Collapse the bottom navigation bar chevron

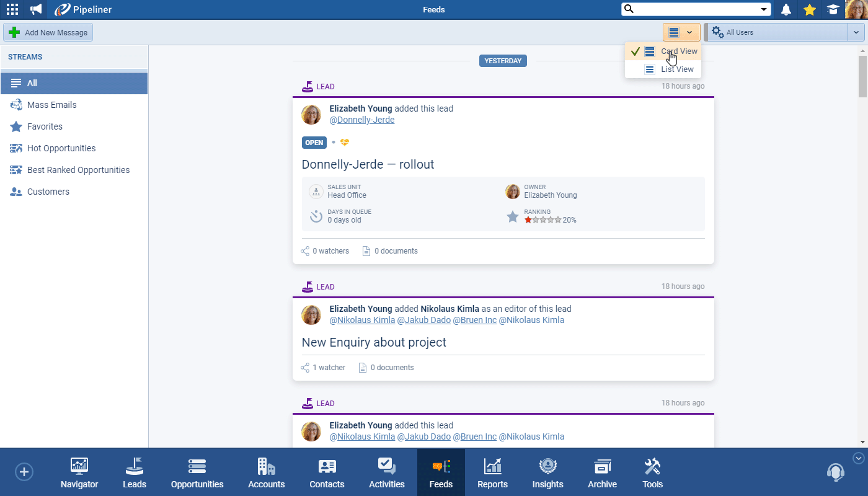click(x=859, y=458)
